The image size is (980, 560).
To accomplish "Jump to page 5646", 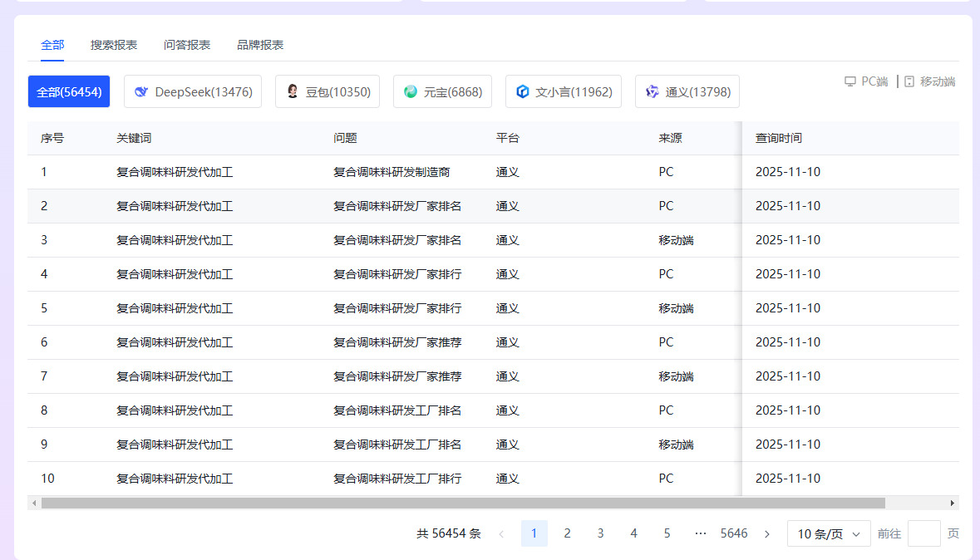I will point(734,533).
